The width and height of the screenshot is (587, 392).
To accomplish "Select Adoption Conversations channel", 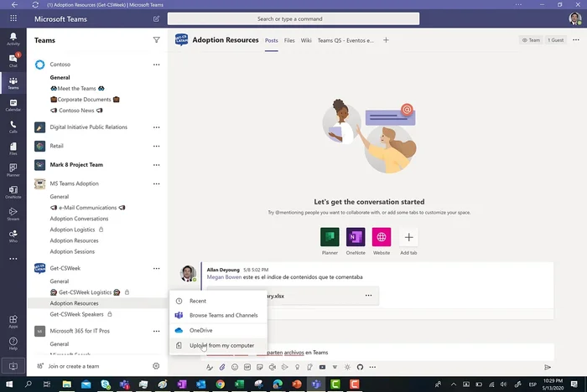I will coord(79,219).
